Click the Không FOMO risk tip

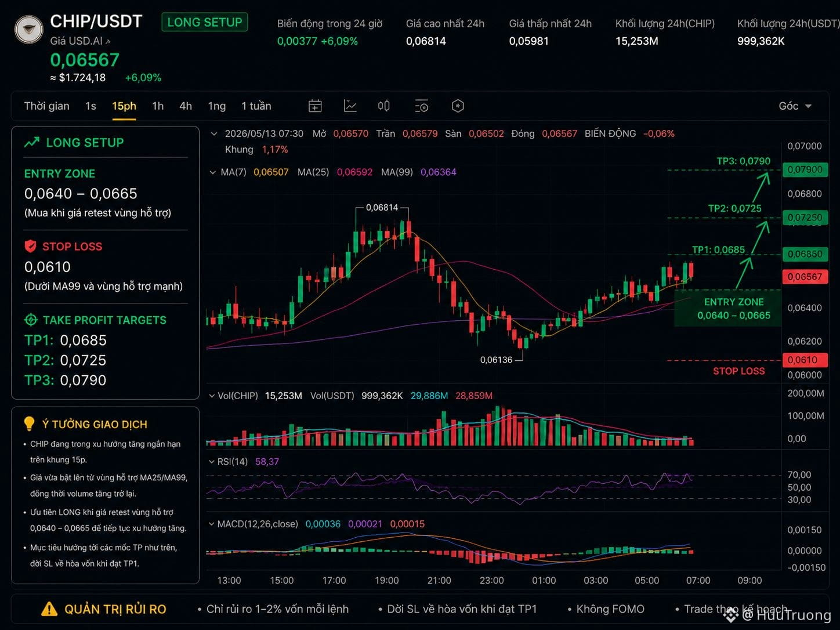[x=610, y=609]
